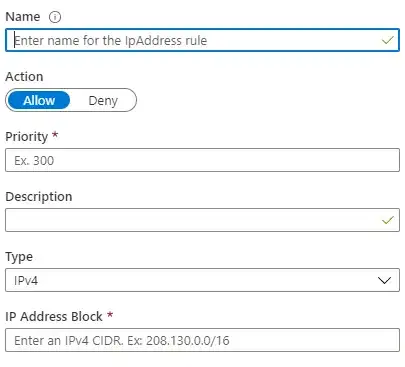Click the down chevron in Type field
Image resolution: width=405 pixels, height=367 pixels.
[384, 280]
